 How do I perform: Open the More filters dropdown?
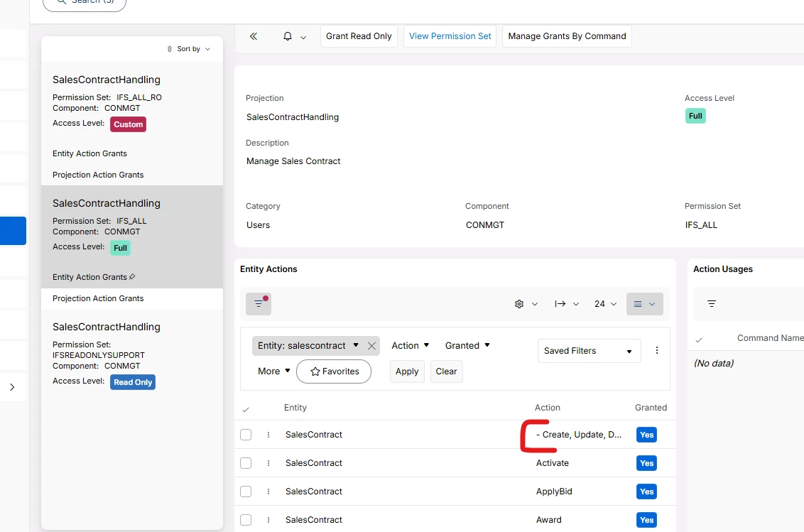[x=274, y=371]
